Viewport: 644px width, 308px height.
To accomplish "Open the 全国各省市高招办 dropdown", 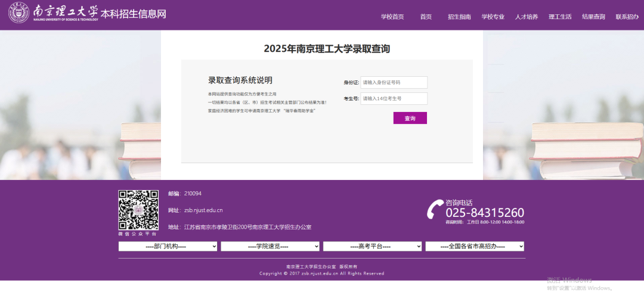I will [475, 247].
